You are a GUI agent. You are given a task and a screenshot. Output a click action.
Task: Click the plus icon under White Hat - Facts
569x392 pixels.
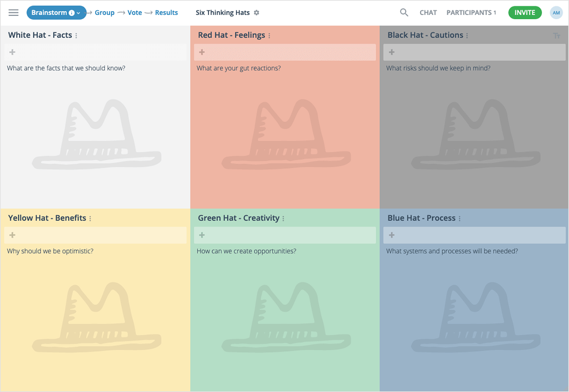tap(12, 52)
